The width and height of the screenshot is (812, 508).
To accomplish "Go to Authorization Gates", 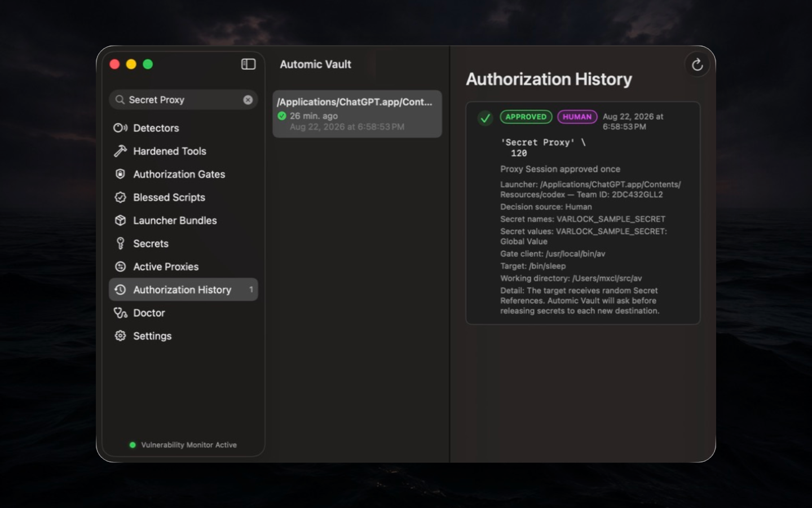I will [183, 174].
